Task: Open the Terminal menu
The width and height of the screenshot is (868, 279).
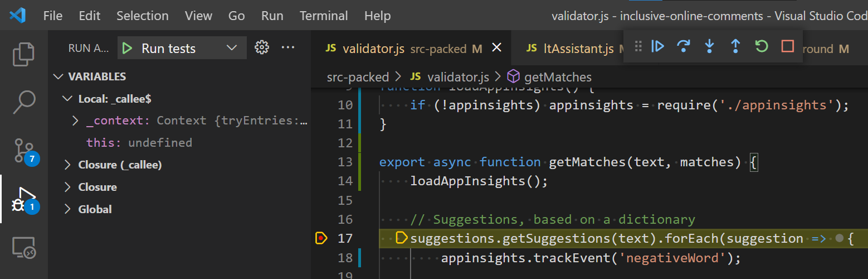Action: point(324,16)
